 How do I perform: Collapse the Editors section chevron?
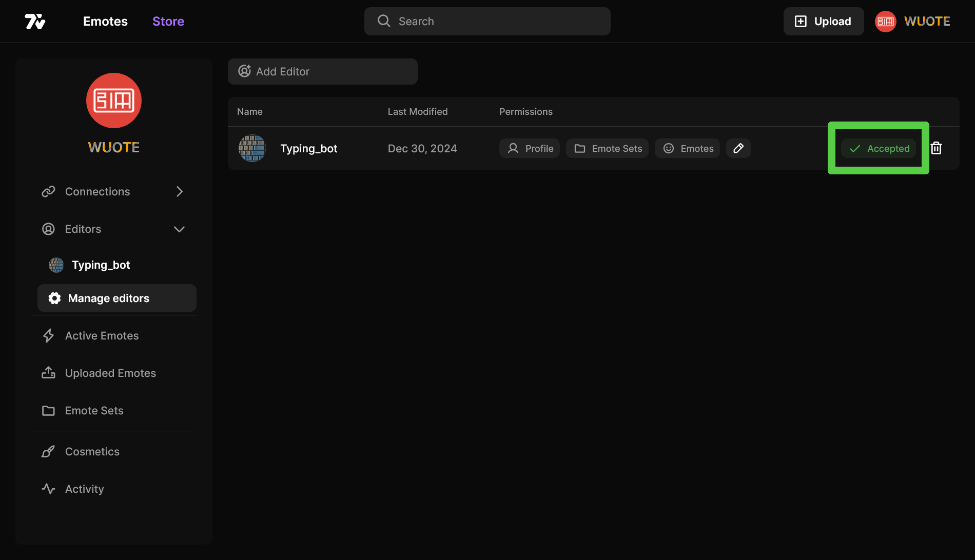[179, 229]
